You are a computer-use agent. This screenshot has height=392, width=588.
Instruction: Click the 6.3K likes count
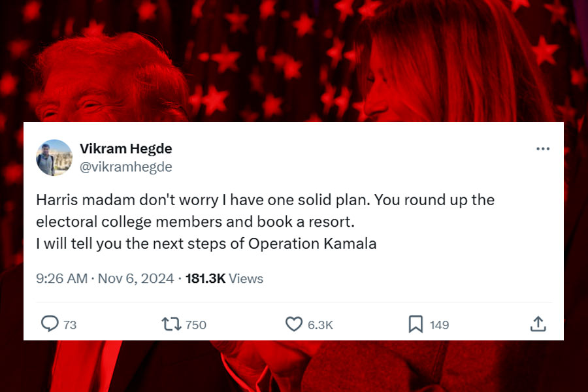(x=320, y=325)
